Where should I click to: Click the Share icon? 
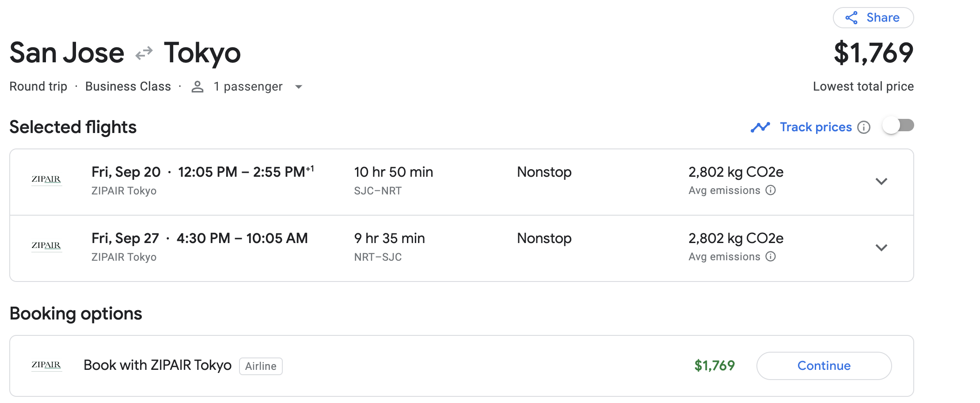[851, 18]
